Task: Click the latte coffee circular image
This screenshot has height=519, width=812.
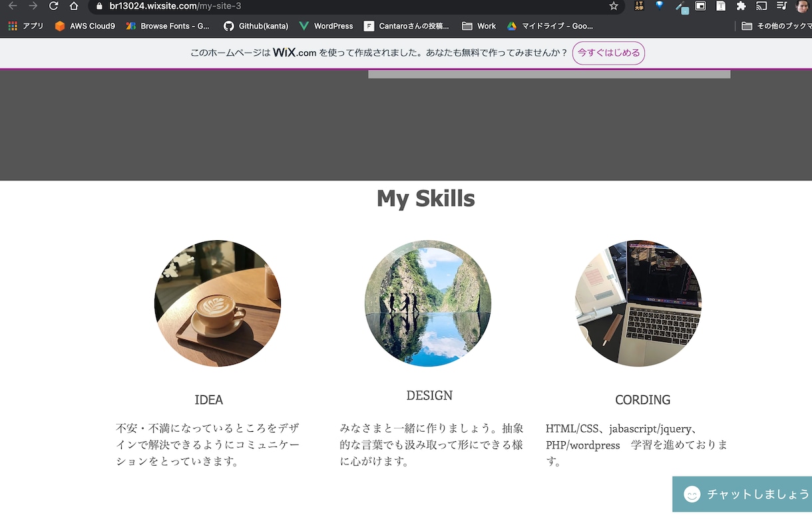Action: click(218, 303)
